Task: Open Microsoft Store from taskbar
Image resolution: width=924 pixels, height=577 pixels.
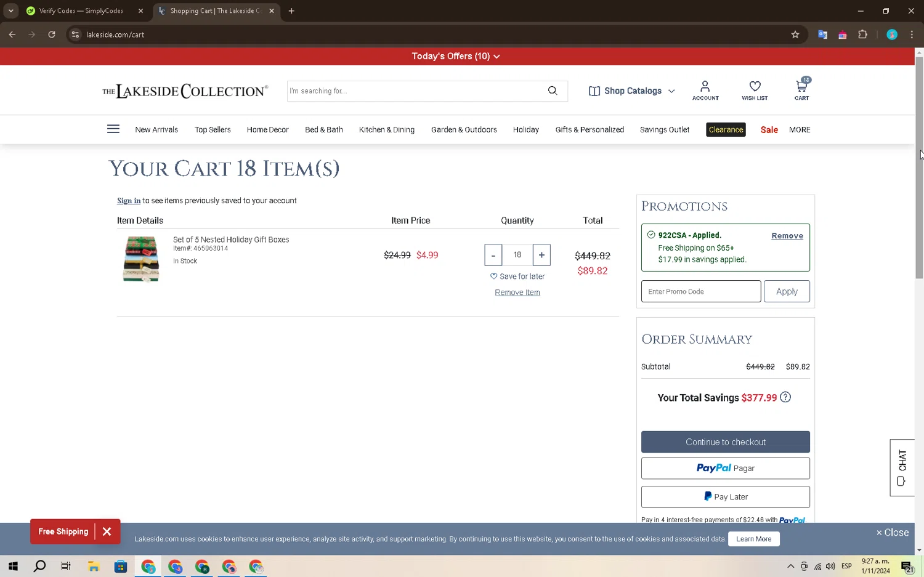Action: point(121,566)
